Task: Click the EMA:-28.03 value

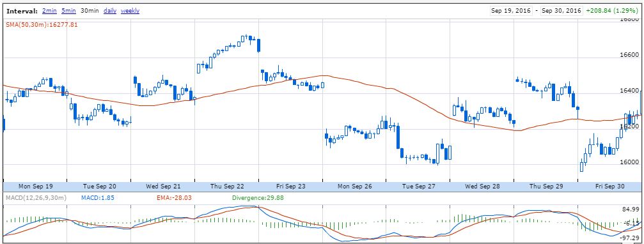Action: (x=174, y=198)
